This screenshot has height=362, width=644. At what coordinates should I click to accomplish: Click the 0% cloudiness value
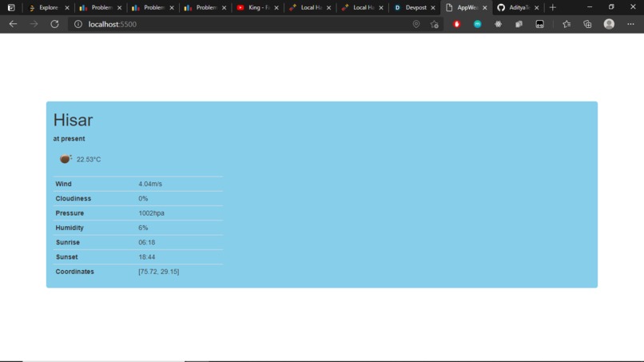(143, 198)
